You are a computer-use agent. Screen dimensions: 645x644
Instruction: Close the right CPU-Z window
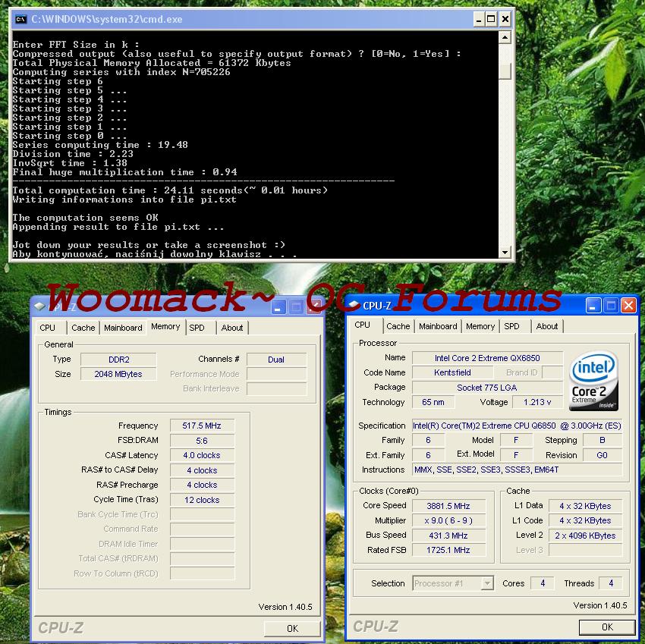click(x=628, y=306)
